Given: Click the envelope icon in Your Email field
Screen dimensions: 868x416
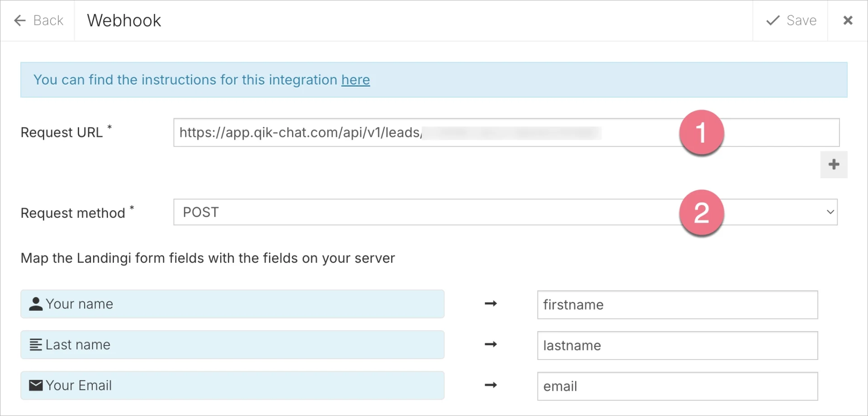Looking at the screenshot, I should pos(35,385).
